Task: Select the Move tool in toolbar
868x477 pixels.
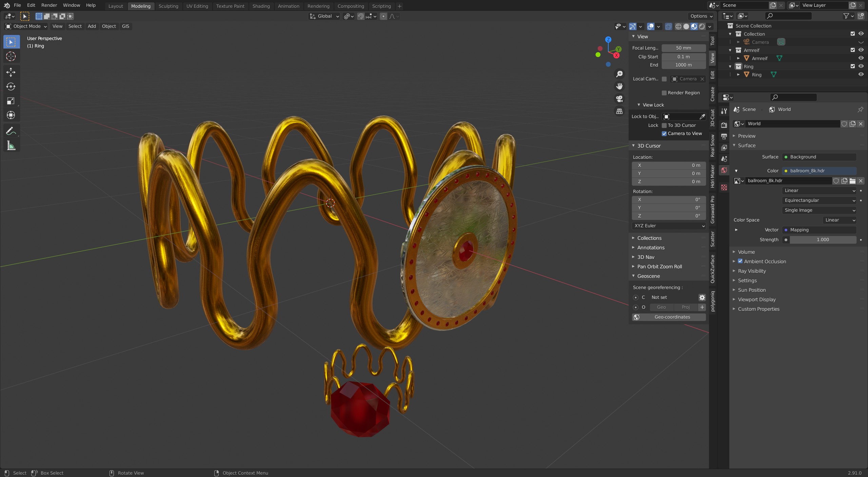Action: 11,72
